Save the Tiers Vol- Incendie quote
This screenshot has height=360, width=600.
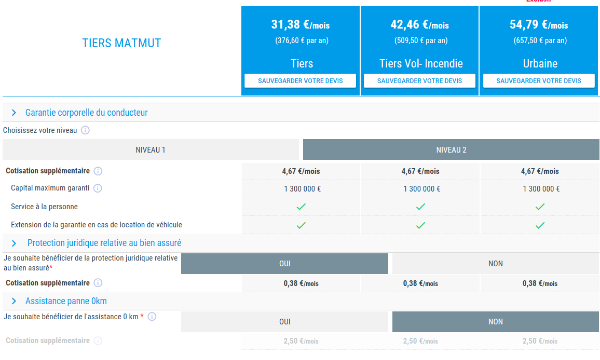[419, 81]
